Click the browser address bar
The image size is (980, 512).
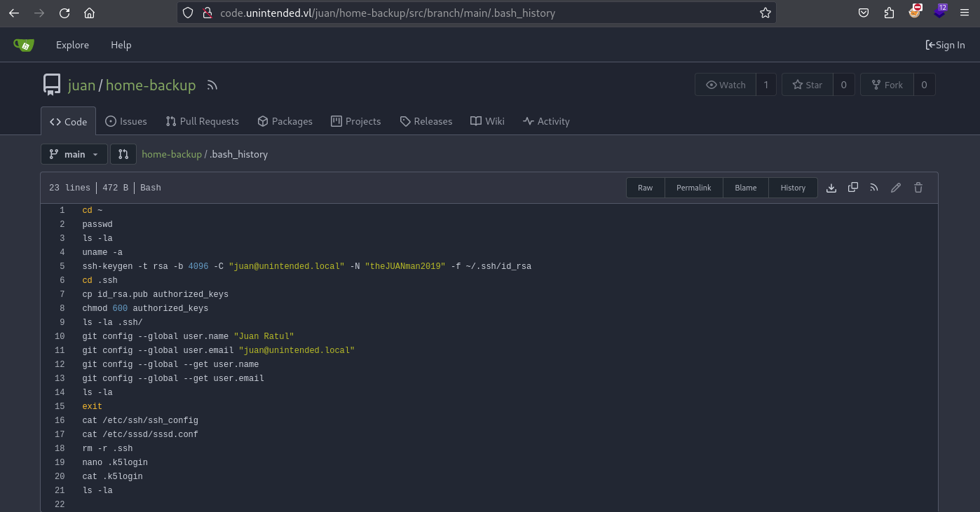pyautogui.click(x=477, y=13)
